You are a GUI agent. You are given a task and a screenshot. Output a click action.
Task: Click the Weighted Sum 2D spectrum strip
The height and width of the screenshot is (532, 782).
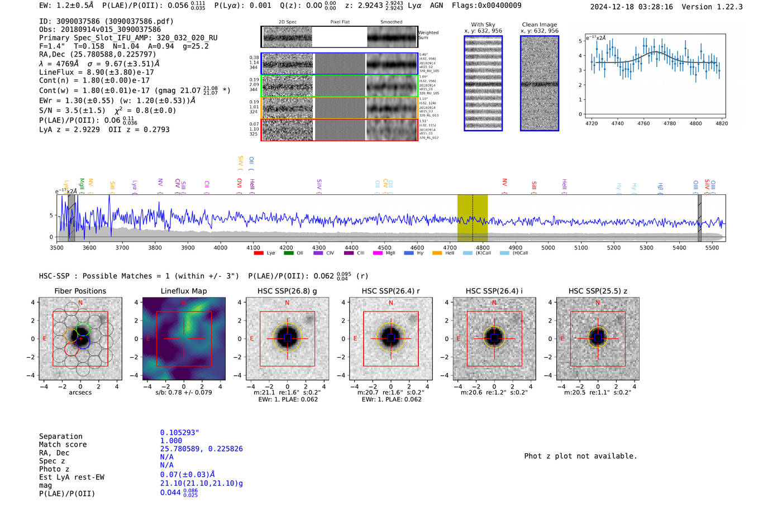(339, 37)
